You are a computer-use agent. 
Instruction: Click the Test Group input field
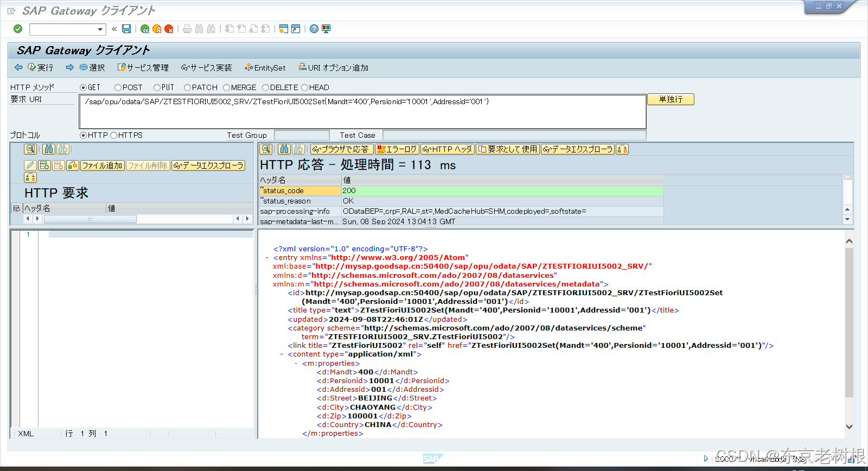tap(302, 135)
